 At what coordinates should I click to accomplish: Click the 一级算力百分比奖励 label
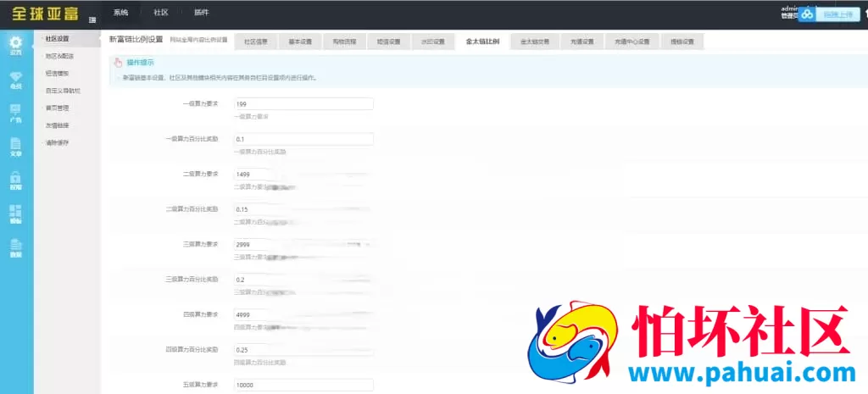(x=192, y=138)
